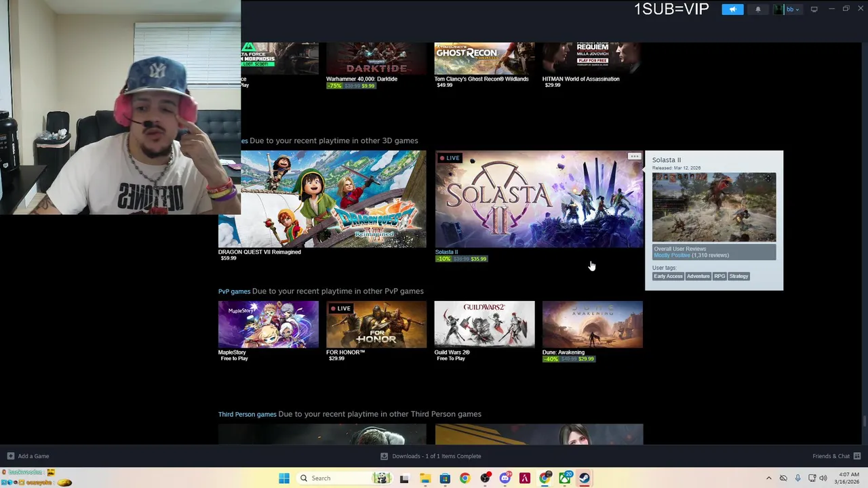Click the Friends & Chat icon
Viewport: 868px width, 488px height.
coord(857,456)
